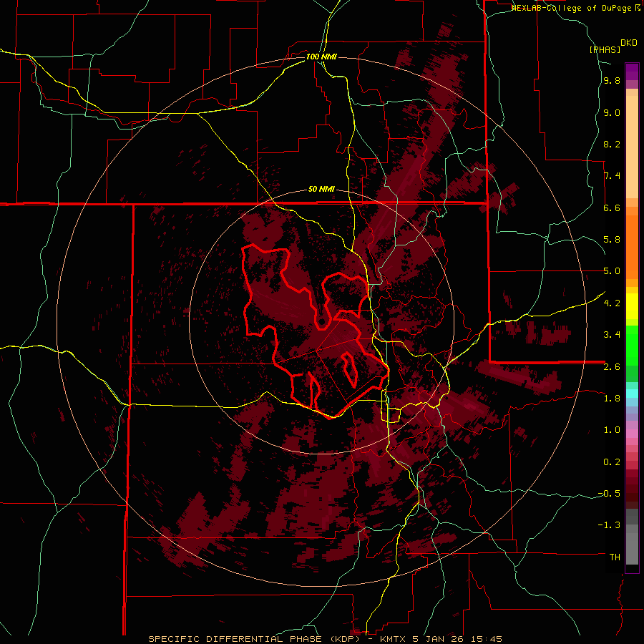
Task: Click the 8.2 color scale value
Action: [612, 144]
